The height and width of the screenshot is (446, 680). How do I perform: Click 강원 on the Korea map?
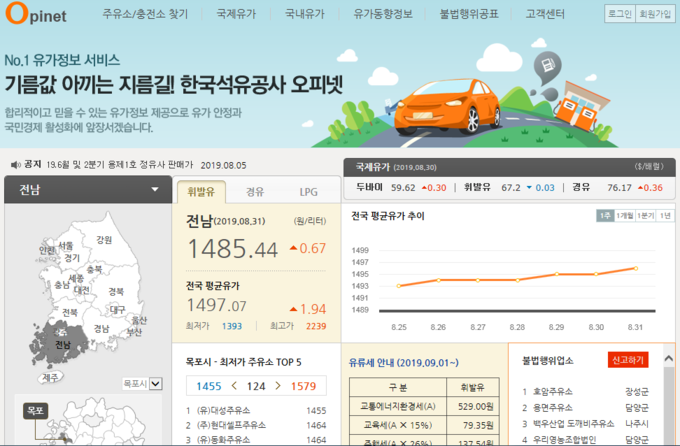pyautogui.click(x=104, y=239)
